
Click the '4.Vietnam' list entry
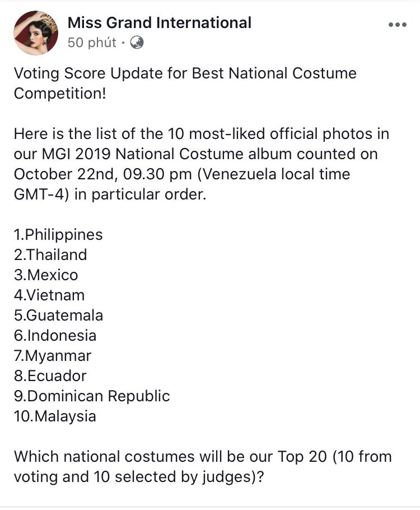click(49, 295)
